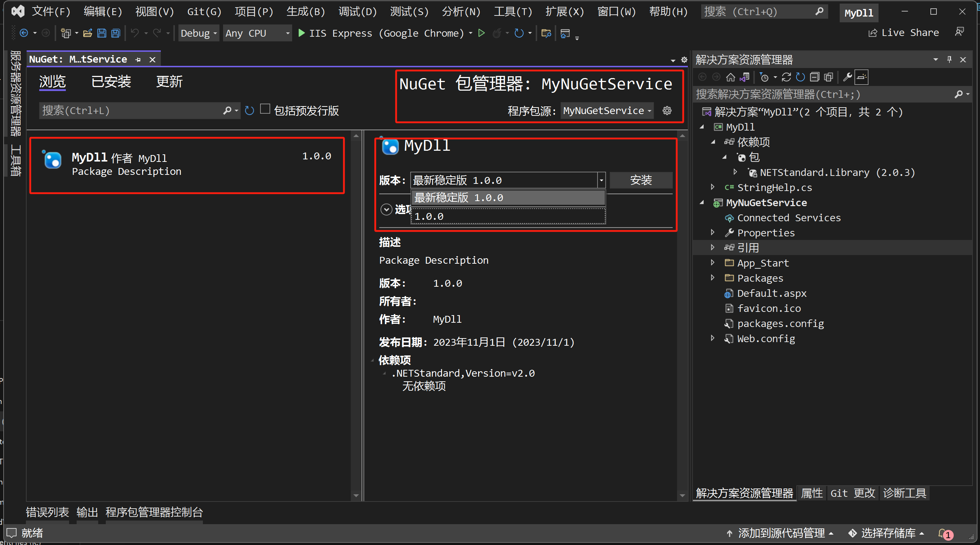Screen dimensions: 980x545
Task: Click the 安装 install button
Action: (x=641, y=180)
